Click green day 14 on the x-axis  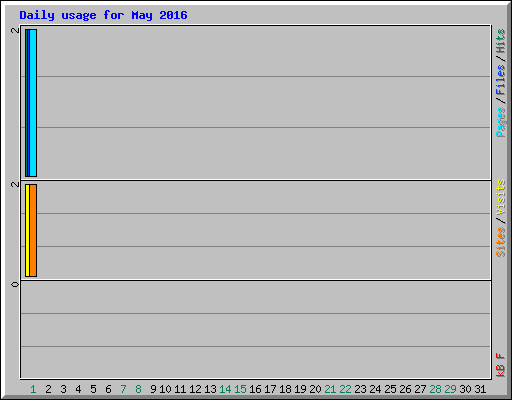tap(225, 389)
